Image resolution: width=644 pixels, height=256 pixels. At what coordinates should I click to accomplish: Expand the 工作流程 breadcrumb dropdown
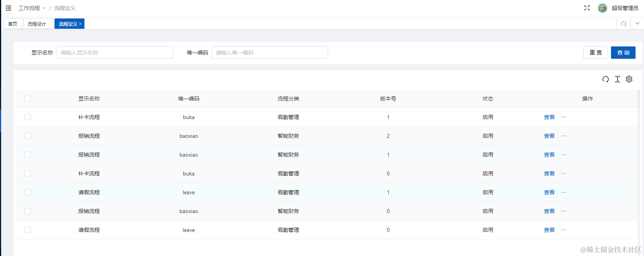click(32, 8)
